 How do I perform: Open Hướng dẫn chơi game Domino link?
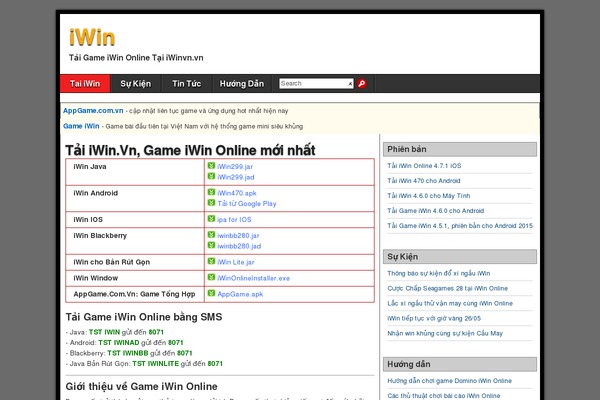(450, 381)
